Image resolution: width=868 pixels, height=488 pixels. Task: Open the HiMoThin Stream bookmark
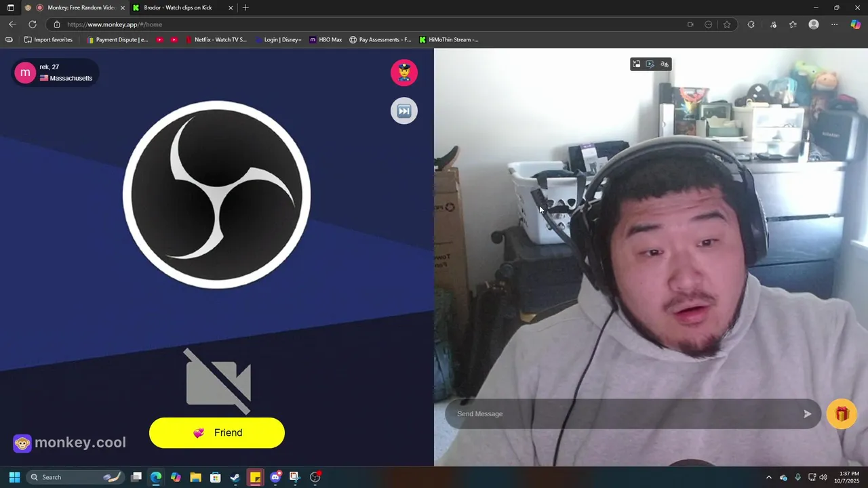point(449,40)
